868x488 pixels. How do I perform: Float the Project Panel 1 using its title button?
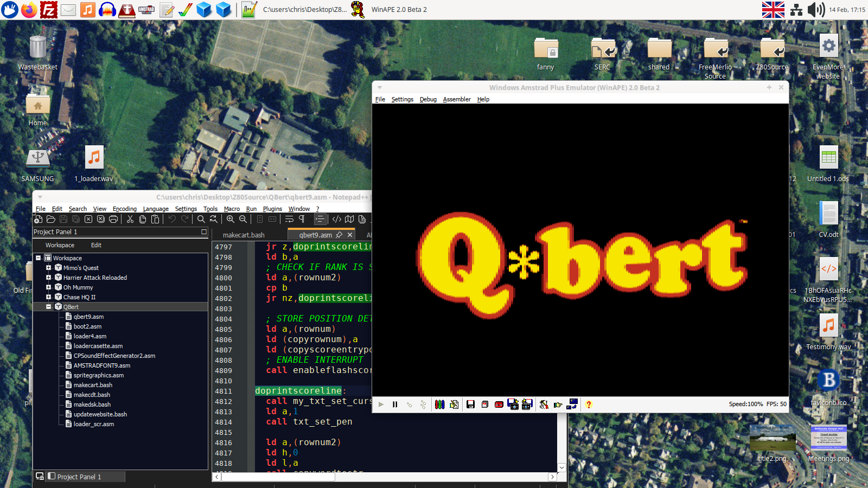tap(204, 232)
